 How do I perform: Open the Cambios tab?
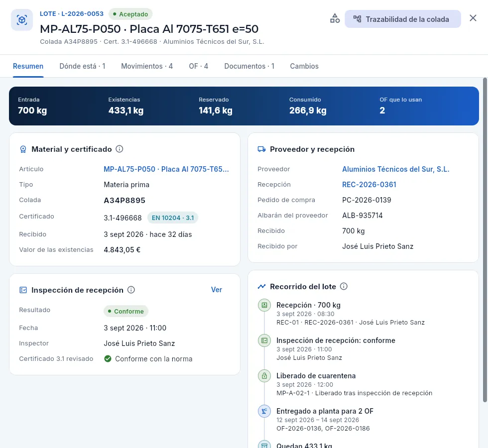(x=304, y=66)
